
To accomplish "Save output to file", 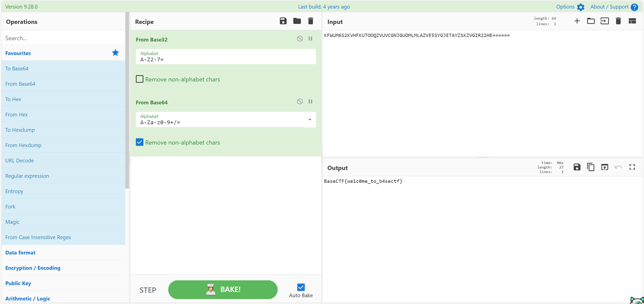I will [x=577, y=167].
